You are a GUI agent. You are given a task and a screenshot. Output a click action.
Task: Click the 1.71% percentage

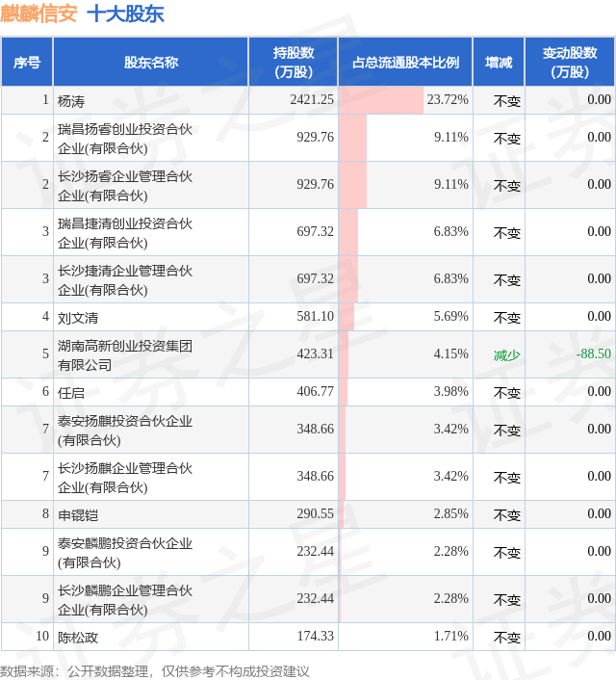coord(451,636)
